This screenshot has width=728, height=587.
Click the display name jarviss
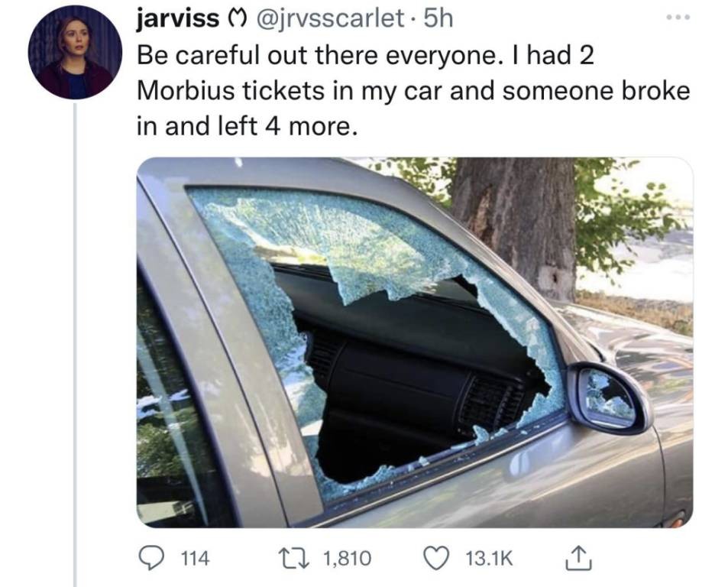(177, 18)
